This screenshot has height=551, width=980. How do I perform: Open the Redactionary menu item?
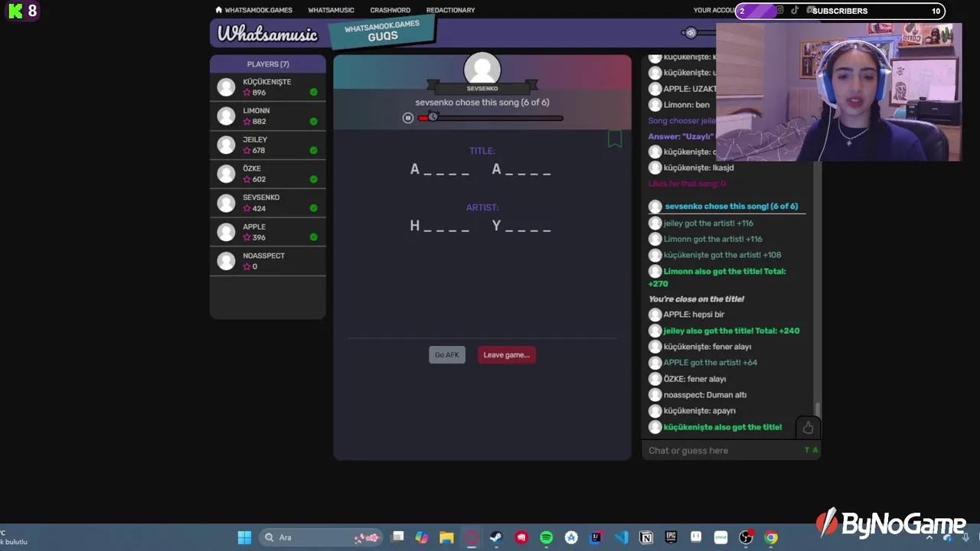tap(450, 10)
